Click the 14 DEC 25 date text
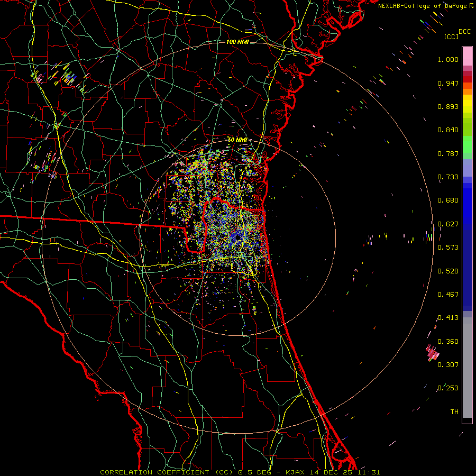 point(331,472)
